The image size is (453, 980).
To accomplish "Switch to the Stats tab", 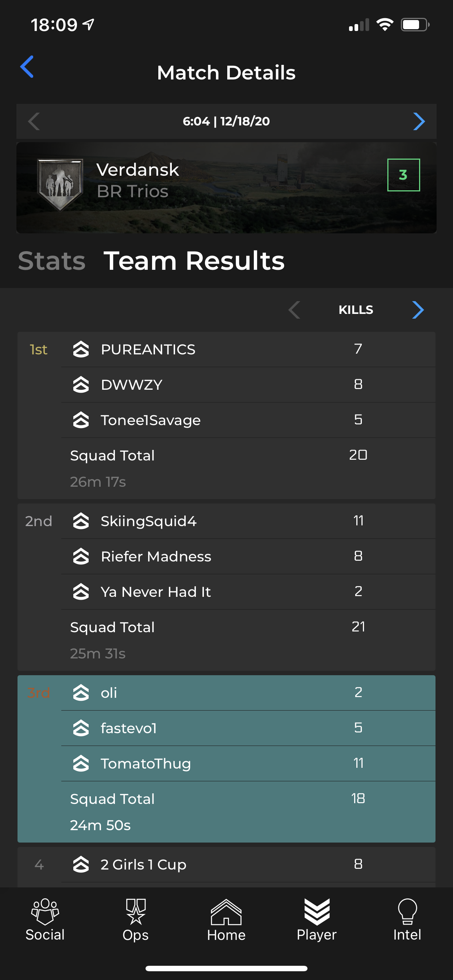I will (52, 261).
